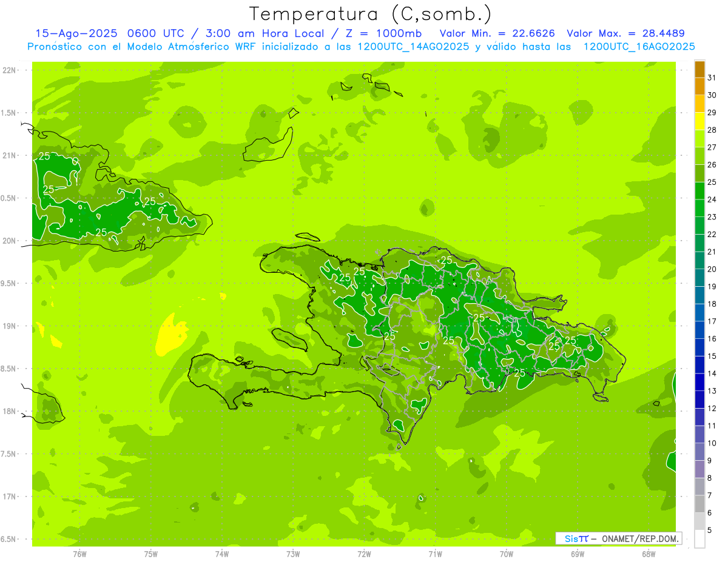This screenshot has height=562, width=728.
Task: Click the dark blue swatch between 13 and 14
Action: tap(699, 382)
